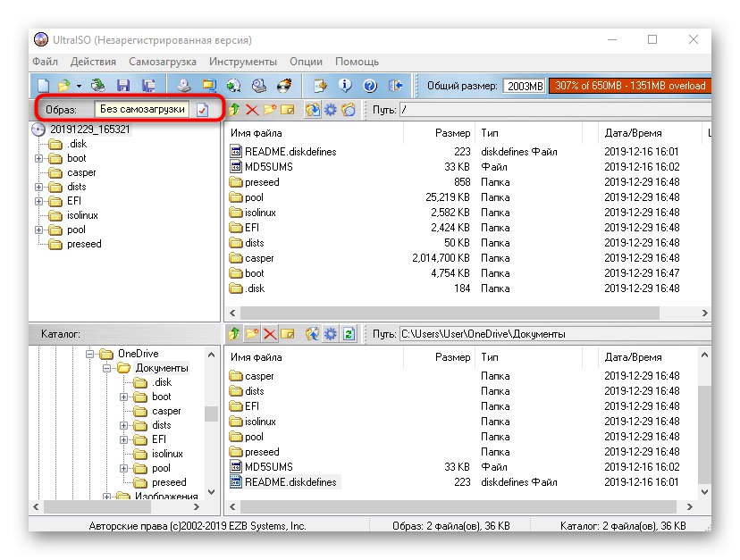
Task: Expand the EFI folder in the image tree
Action: (39, 202)
